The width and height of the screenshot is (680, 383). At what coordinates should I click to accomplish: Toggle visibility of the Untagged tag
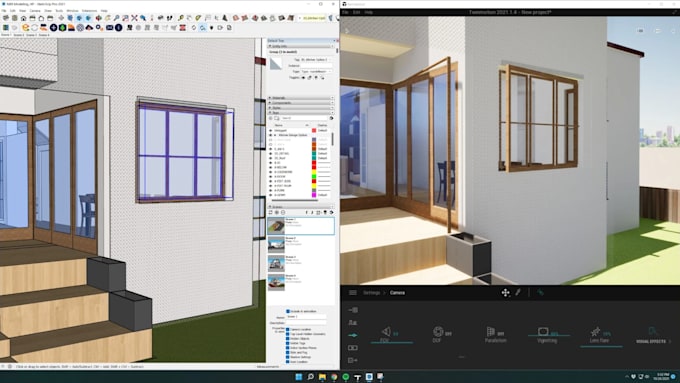271,130
